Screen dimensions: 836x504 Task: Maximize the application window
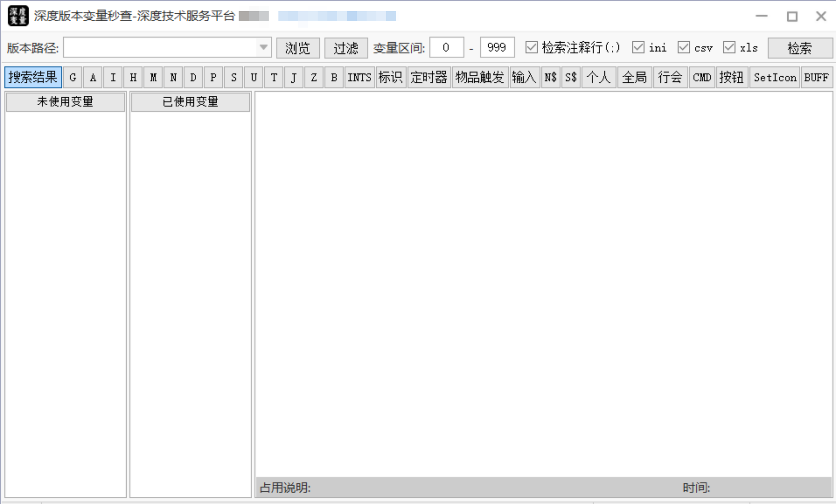792,16
